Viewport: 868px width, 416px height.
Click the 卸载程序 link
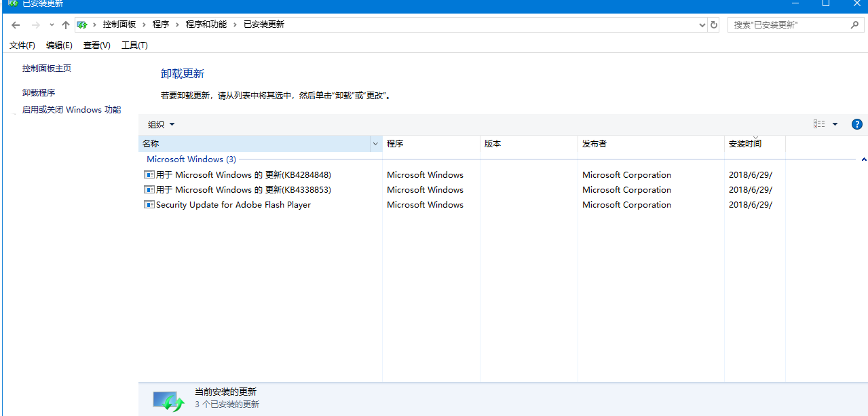click(39, 93)
